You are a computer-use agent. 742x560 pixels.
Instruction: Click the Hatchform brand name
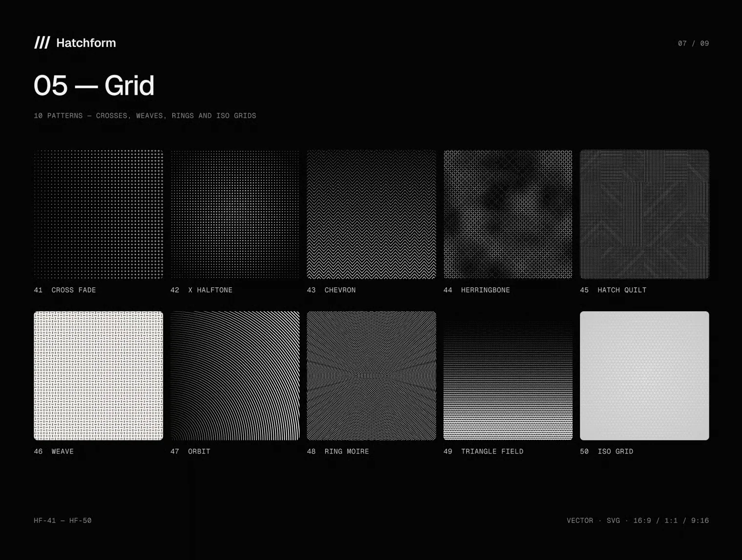[x=86, y=43]
